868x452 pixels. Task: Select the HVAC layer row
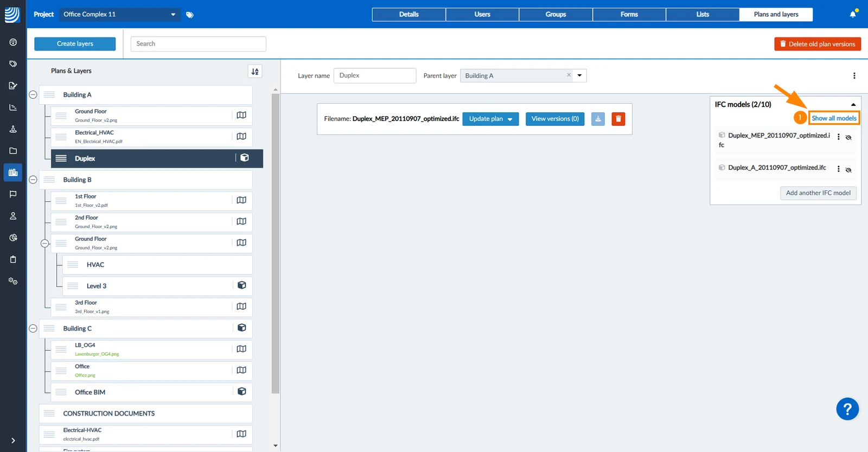click(x=157, y=265)
